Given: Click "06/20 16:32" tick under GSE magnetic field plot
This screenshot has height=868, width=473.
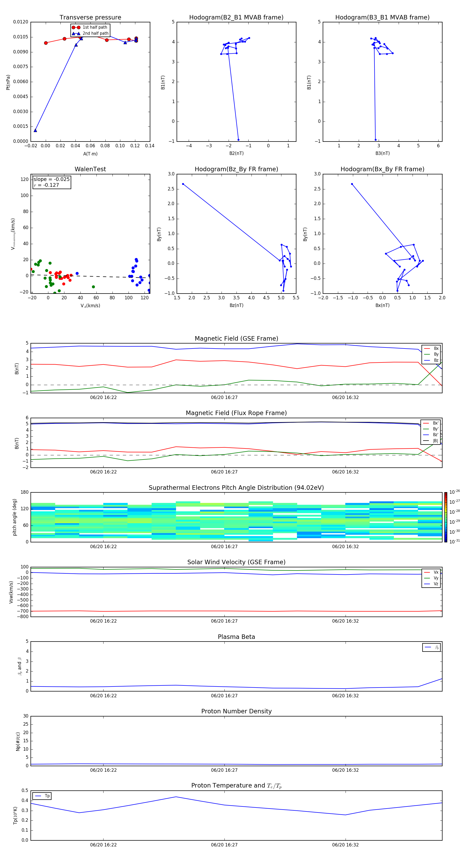Looking at the screenshot, I should point(345,398).
